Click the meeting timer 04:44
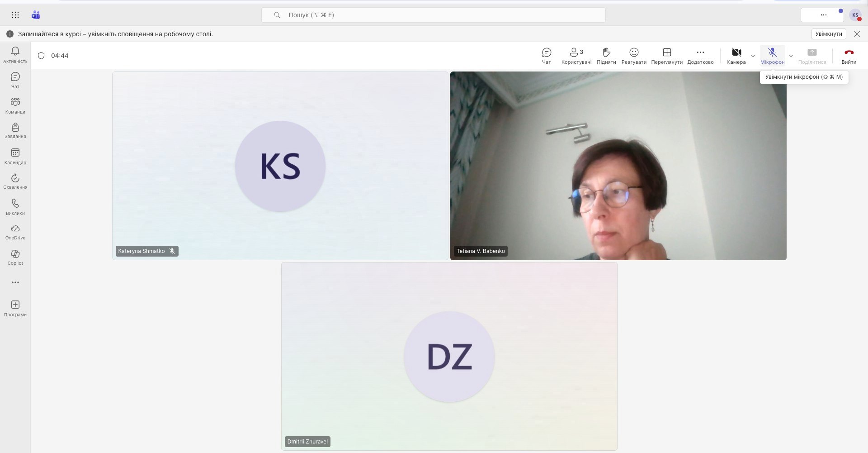The image size is (868, 453). pos(60,56)
